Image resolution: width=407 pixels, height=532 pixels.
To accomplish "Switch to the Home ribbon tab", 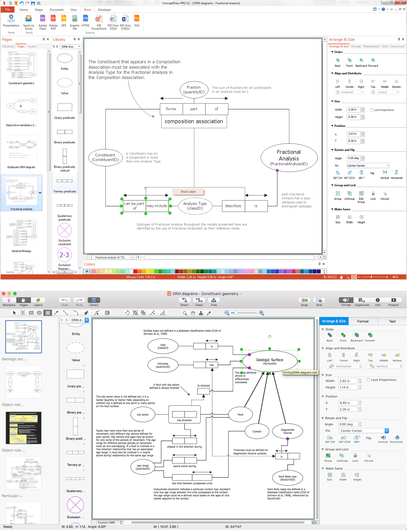I will pyautogui.click(x=24, y=10).
